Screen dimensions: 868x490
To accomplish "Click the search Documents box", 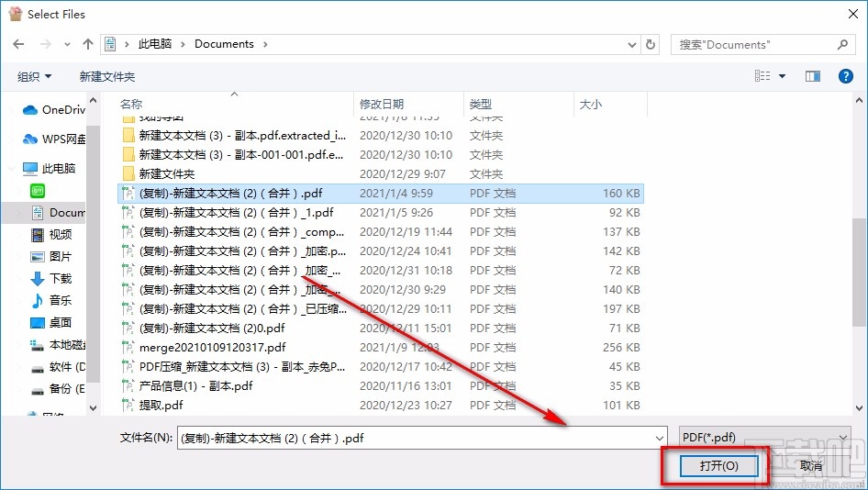I will (762, 45).
